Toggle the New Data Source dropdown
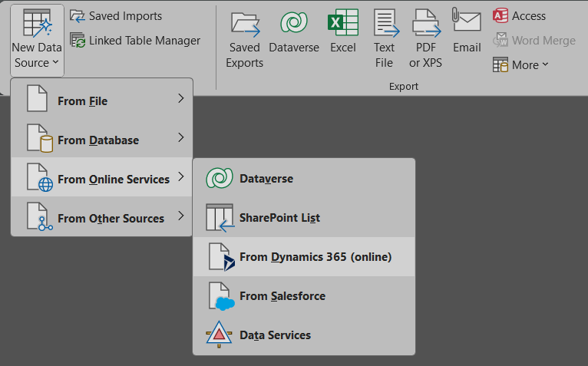 point(37,40)
